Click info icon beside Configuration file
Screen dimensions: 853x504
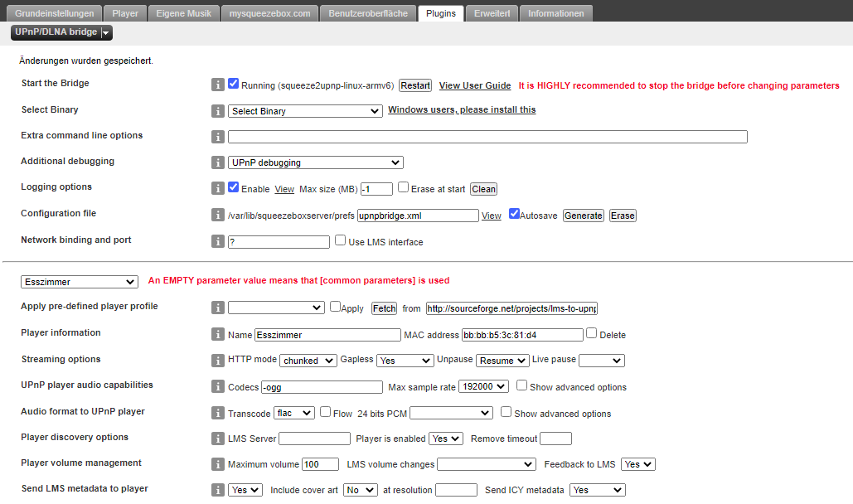click(218, 215)
